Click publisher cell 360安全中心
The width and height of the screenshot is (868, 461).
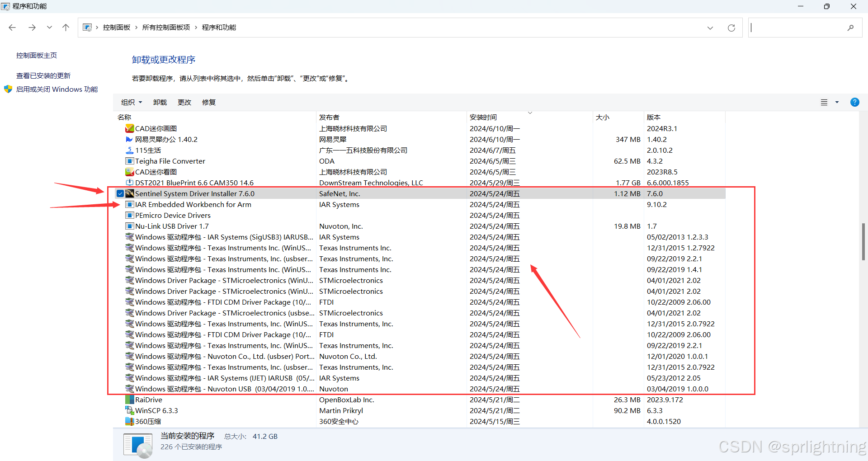(x=339, y=421)
